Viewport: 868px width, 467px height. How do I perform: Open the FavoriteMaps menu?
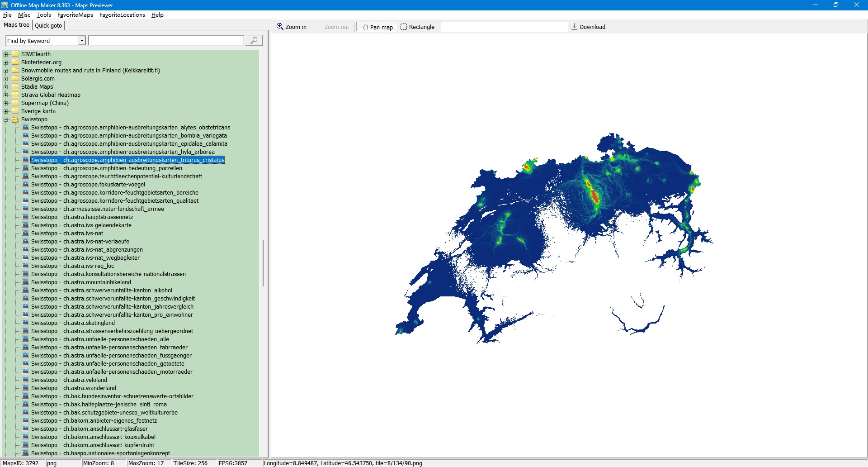(75, 15)
